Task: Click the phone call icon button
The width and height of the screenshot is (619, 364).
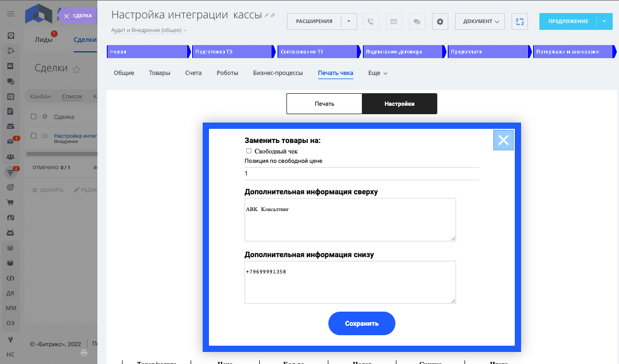Action: point(371,21)
